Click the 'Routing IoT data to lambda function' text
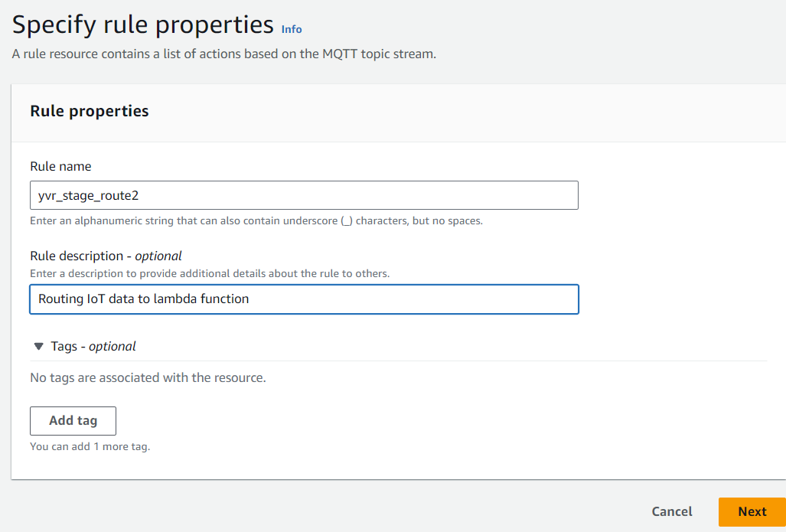786x532 pixels. [x=143, y=299]
